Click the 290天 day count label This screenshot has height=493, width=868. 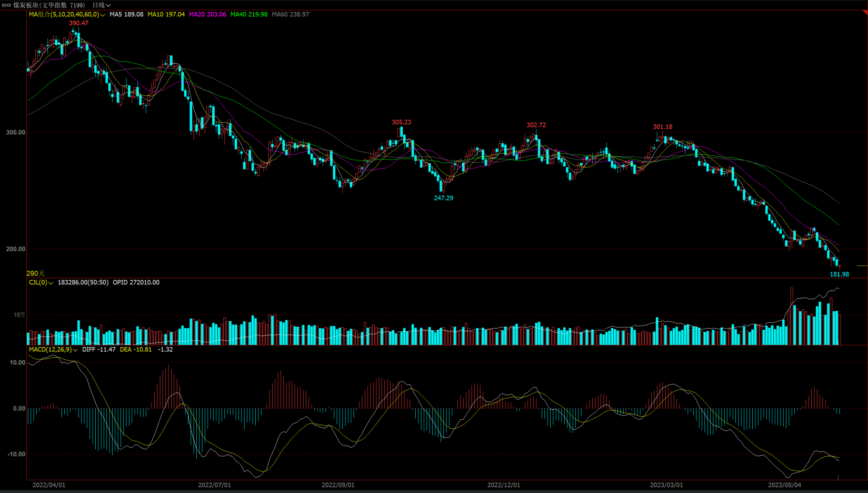(x=36, y=273)
